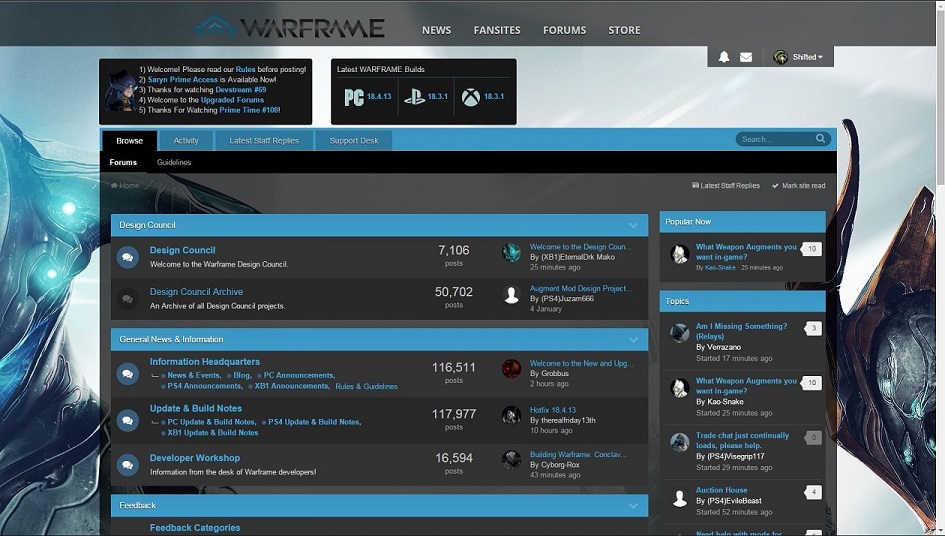Select the Forums sub-tab
The image size is (945, 536).
pyautogui.click(x=123, y=162)
